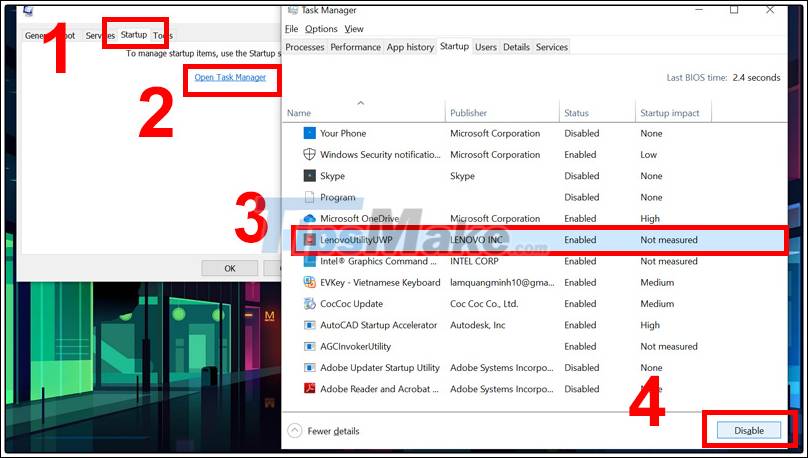Image resolution: width=808 pixels, height=458 pixels.
Task: Click the Low startup impact value
Action: pos(648,155)
